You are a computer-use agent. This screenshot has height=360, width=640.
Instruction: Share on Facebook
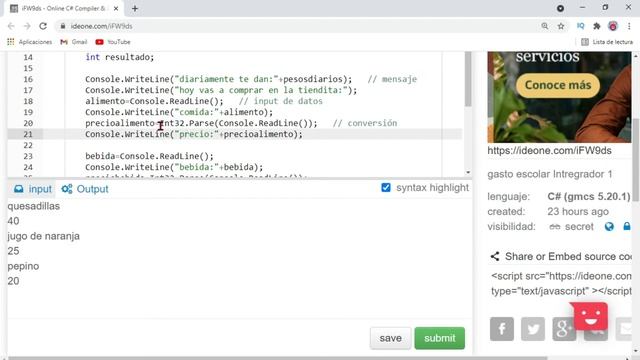[x=502, y=329]
